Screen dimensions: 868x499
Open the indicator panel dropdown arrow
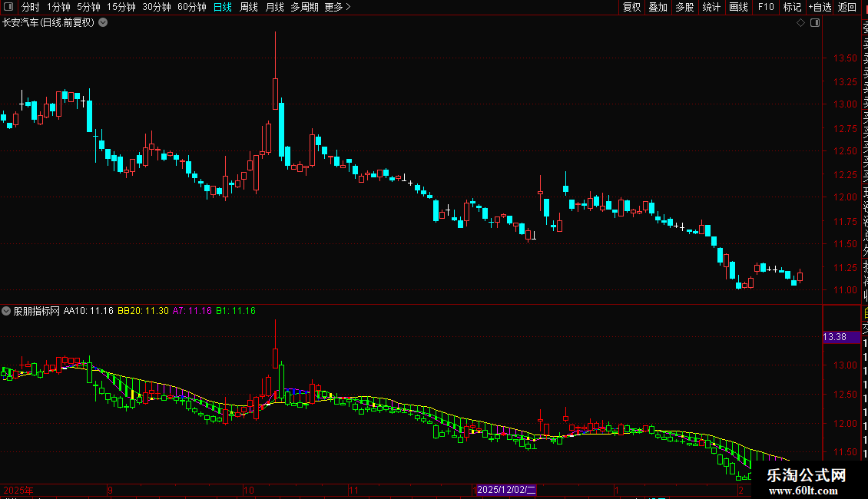(x=6, y=311)
